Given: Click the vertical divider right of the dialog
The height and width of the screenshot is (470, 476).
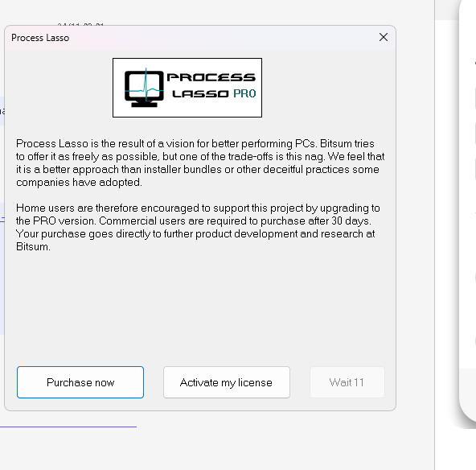Looking at the screenshot, I should (x=435, y=235).
